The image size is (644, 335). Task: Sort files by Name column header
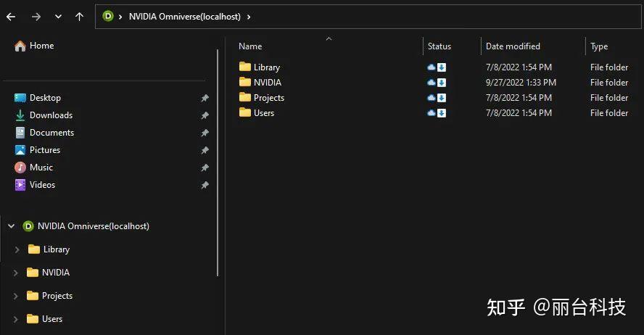250,46
